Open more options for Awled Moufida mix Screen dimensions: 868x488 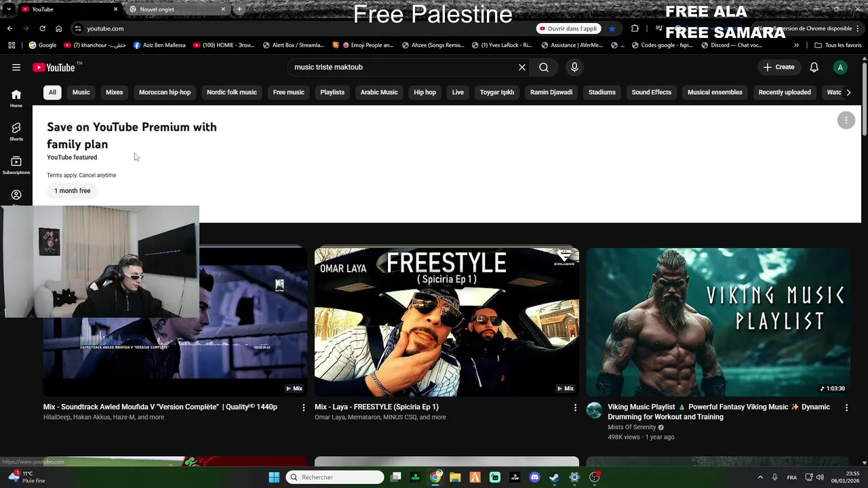point(304,407)
